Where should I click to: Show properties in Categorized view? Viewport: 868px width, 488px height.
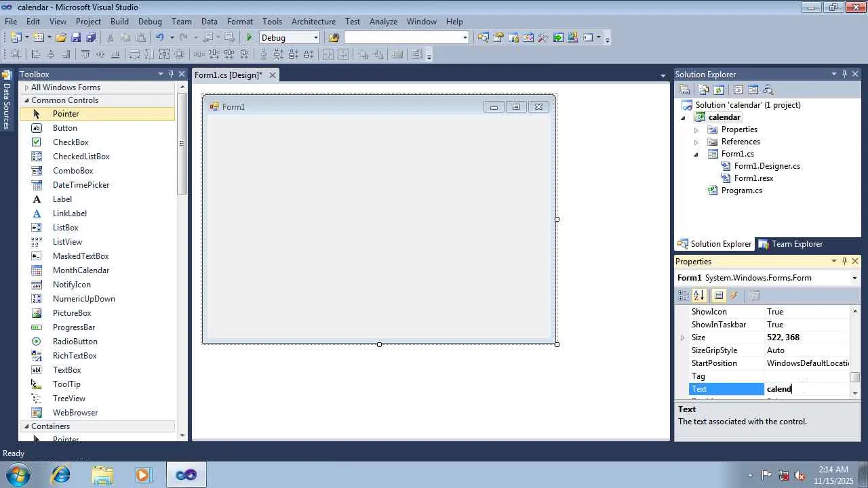(x=684, y=296)
